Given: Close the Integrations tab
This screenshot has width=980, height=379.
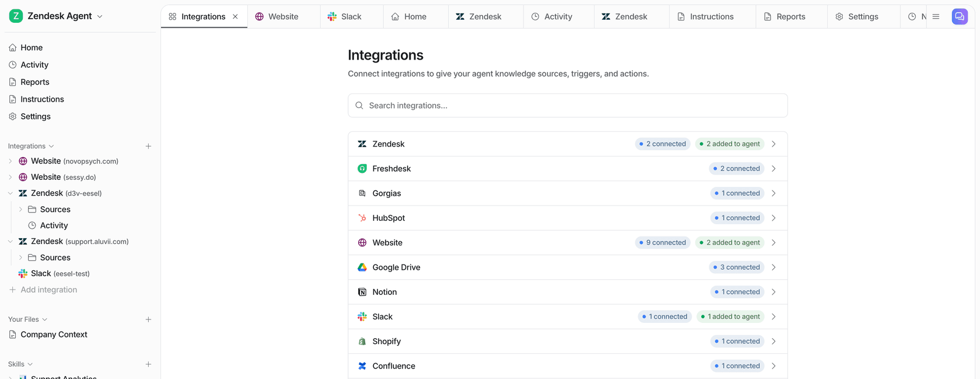Looking at the screenshot, I should coord(235,16).
